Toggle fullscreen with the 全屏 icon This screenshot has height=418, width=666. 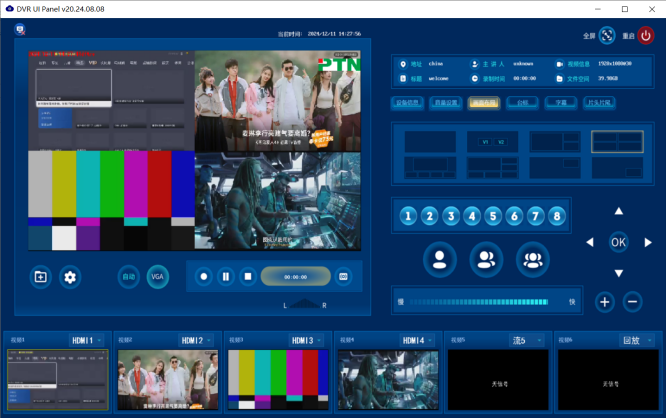(x=607, y=35)
